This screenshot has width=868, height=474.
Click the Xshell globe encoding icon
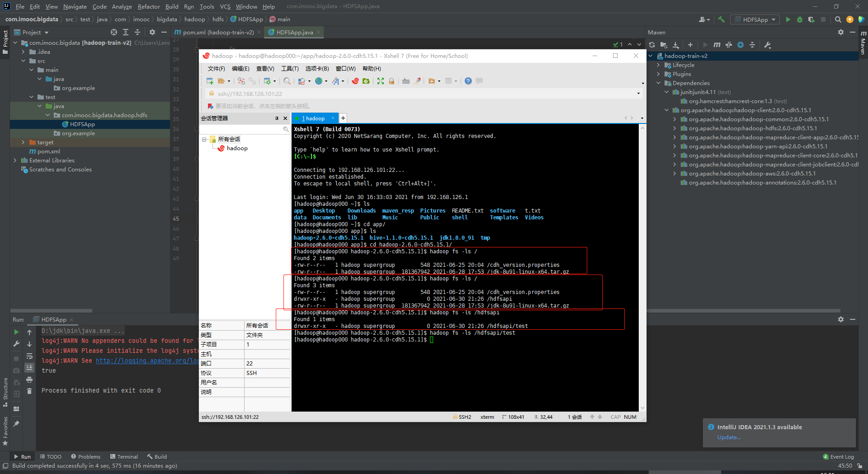(x=319, y=81)
